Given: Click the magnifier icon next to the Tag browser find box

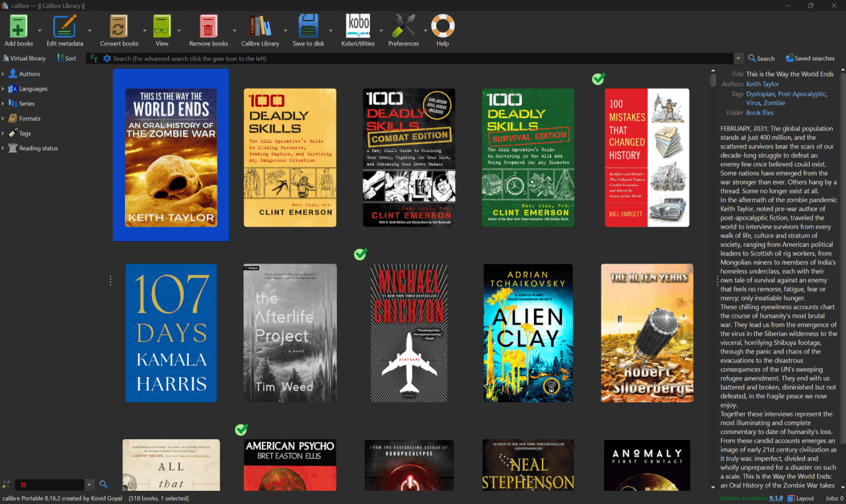Looking at the screenshot, I should click(x=103, y=485).
